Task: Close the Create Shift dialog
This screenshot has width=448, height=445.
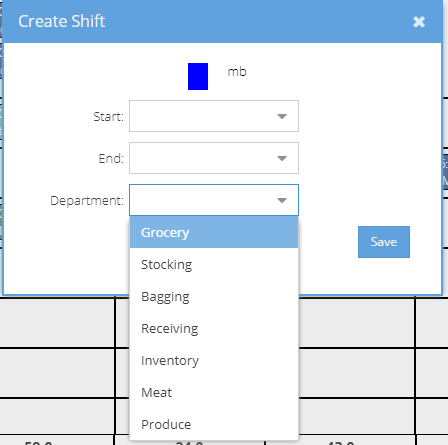Action: click(x=419, y=22)
